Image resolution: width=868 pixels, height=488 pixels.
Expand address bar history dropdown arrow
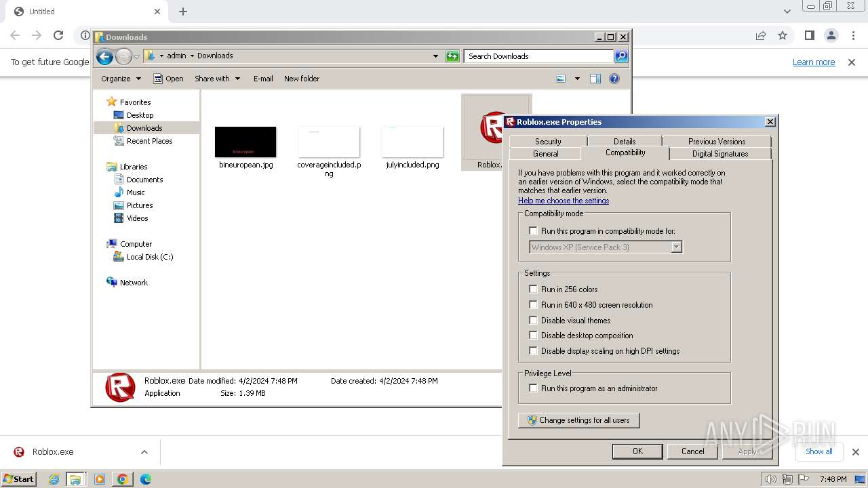coord(435,56)
